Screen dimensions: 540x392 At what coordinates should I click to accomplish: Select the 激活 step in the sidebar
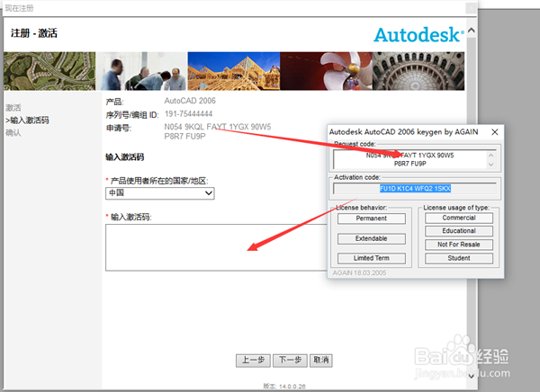13,108
